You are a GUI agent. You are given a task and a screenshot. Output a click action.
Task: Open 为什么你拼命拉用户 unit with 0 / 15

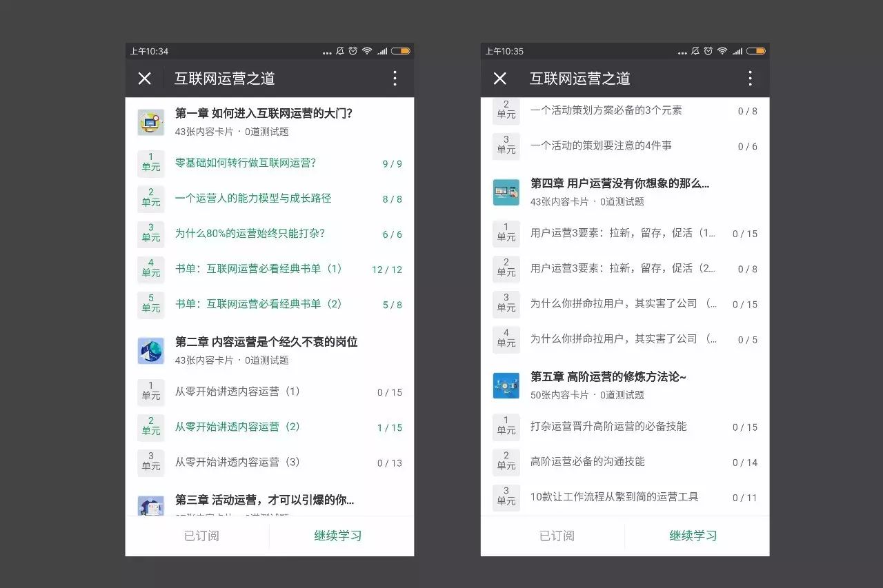625,304
